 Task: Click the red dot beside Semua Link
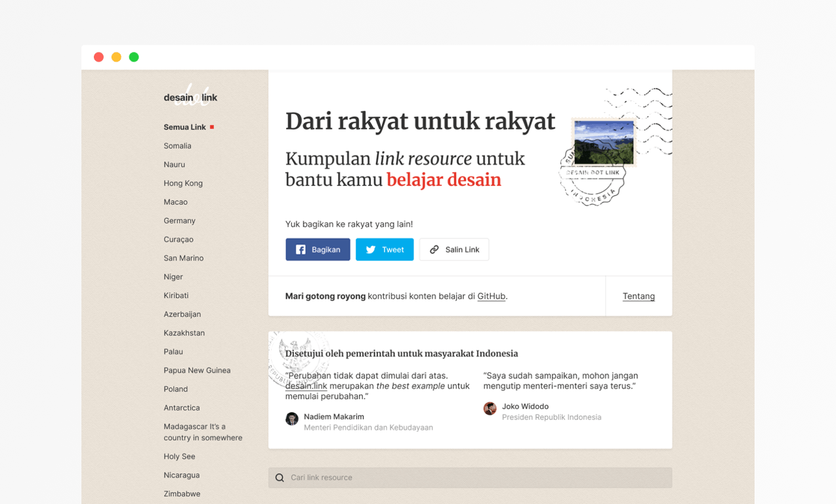coord(211,126)
